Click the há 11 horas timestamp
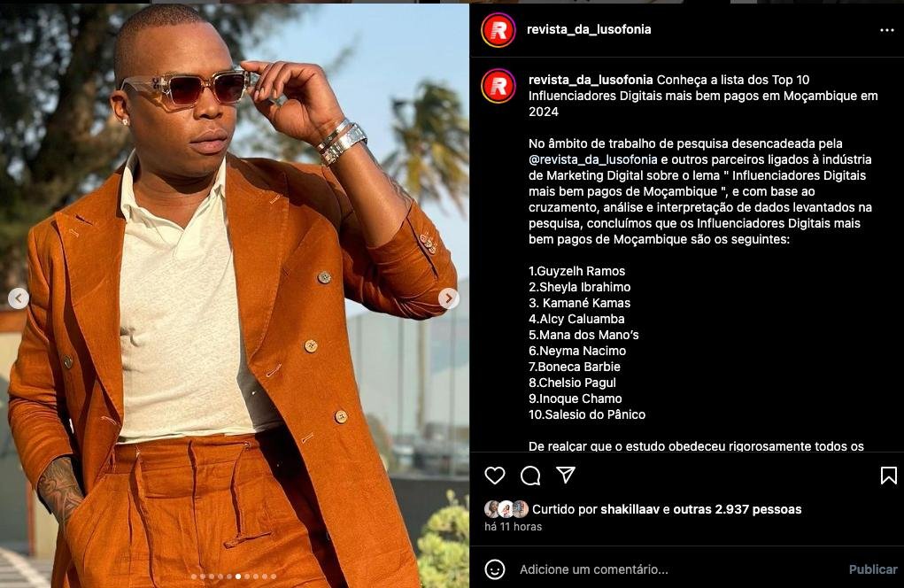 (x=514, y=527)
